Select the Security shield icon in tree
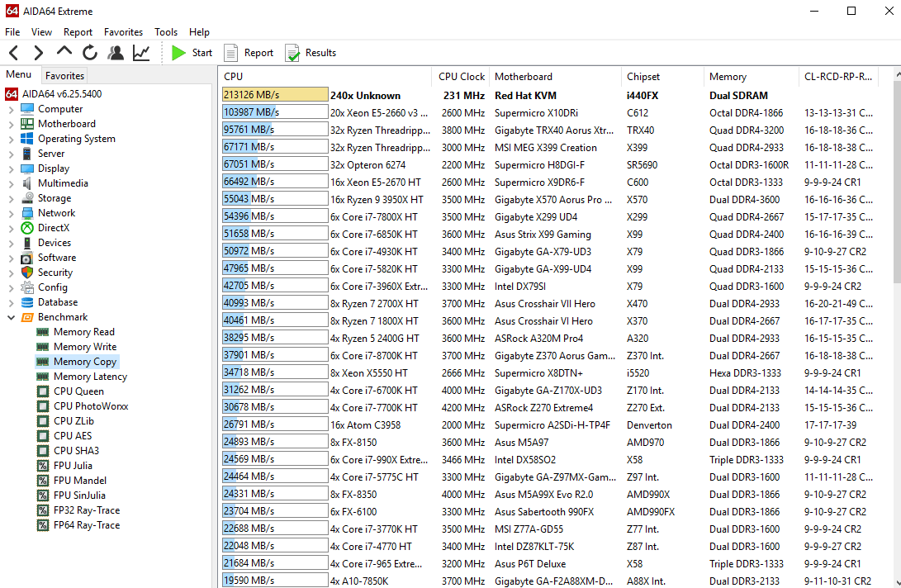 27,273
